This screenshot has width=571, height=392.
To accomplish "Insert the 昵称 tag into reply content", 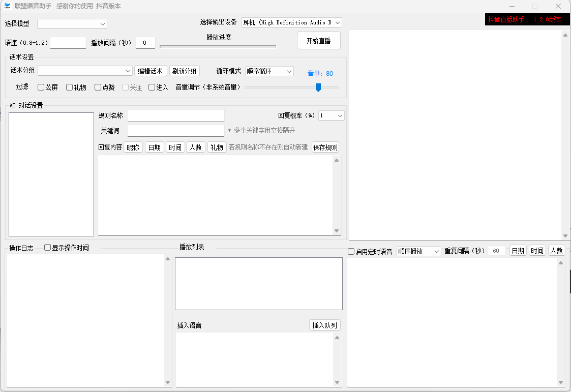I will point(133,147).
